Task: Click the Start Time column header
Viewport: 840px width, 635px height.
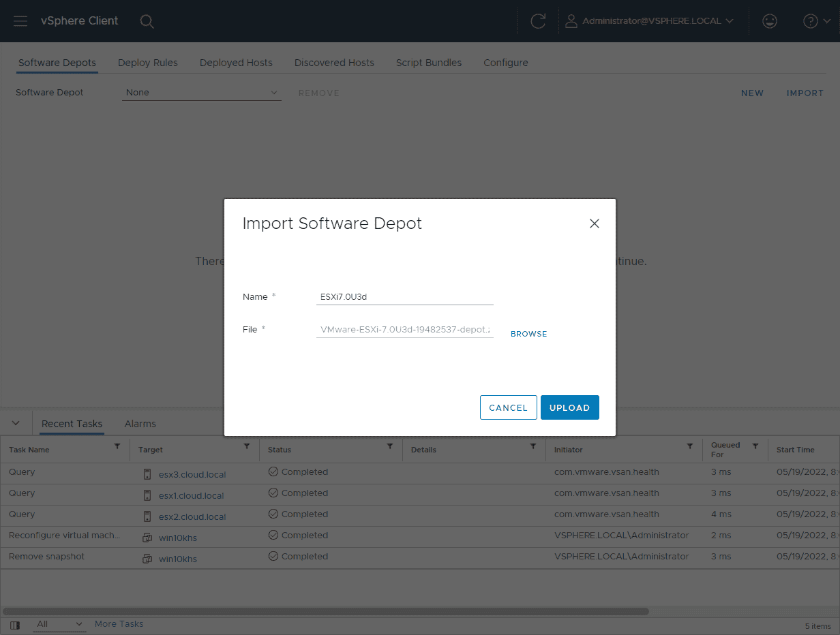Action: (x=796, y=450)
